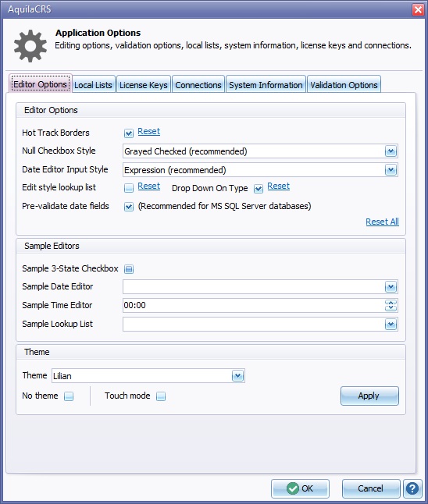Select the Editor Options tab
The height and width of the screenshot is (504, 428).
(x=41, y=84)
